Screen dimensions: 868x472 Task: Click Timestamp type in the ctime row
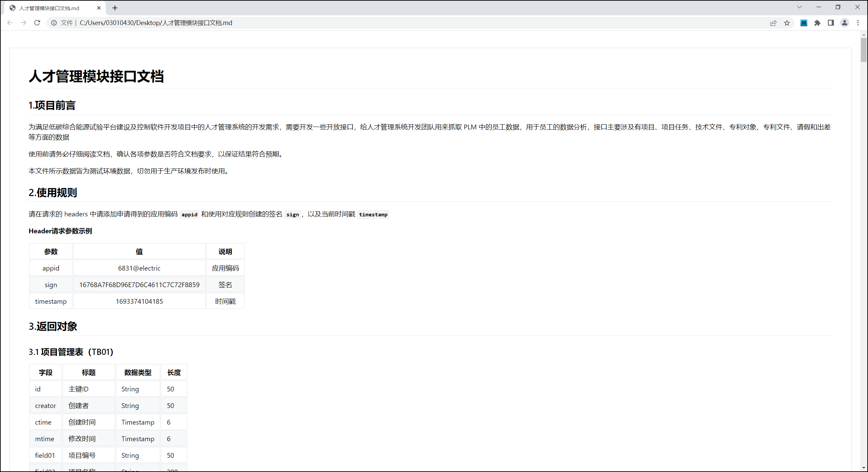click(138, 422)
